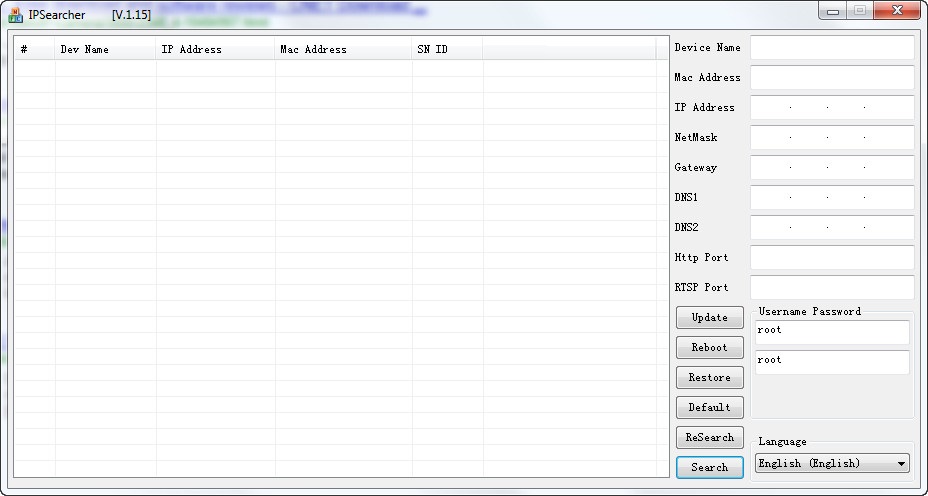Sort by IP Address column header
928x496 pixels.
pyautogui.click(x=216, y=49)
